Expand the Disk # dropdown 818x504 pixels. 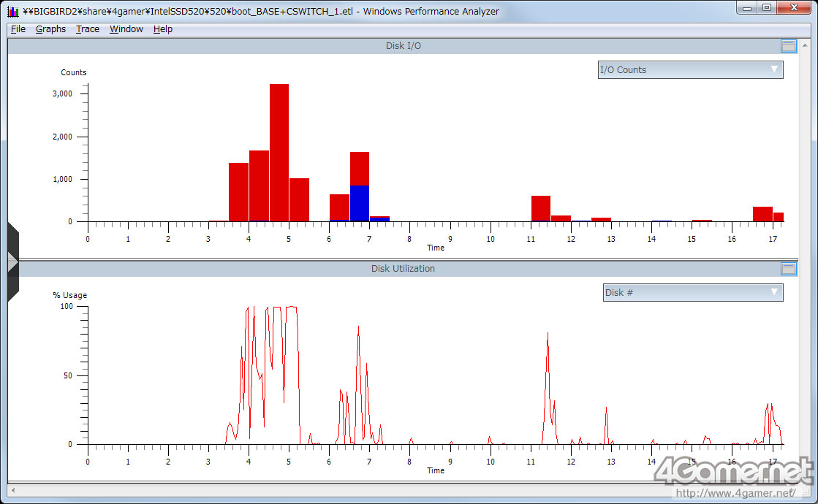692,293
